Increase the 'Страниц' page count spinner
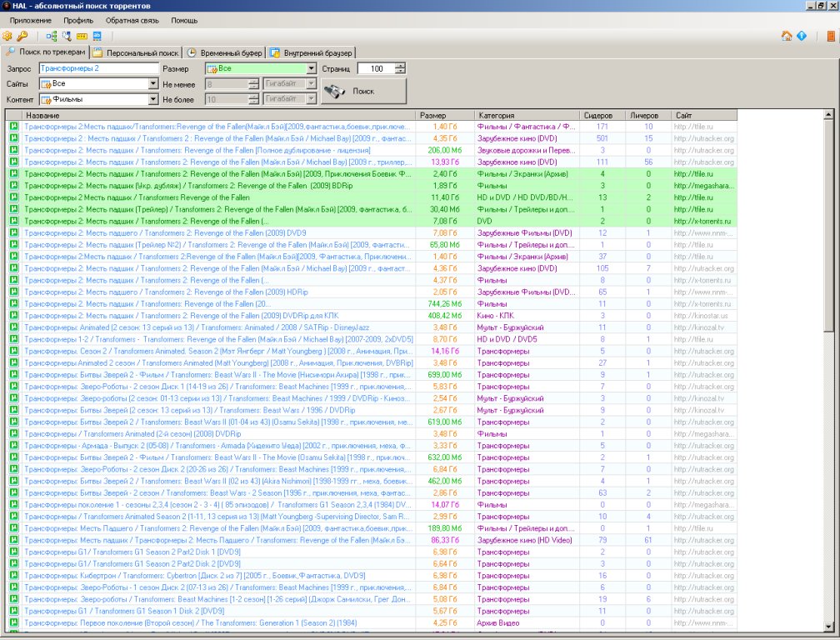Viewport: 840px width, 640px height. [x=400, y=66]
